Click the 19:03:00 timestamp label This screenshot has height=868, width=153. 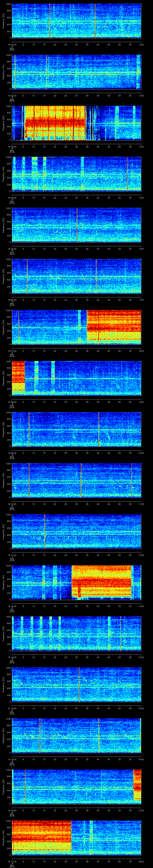[12, 146]
